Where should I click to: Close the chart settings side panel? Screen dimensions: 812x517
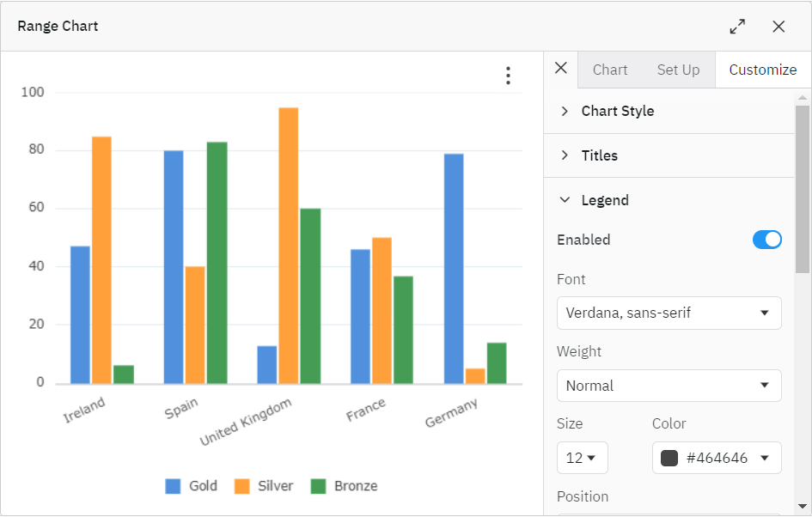tap(561, 68)
